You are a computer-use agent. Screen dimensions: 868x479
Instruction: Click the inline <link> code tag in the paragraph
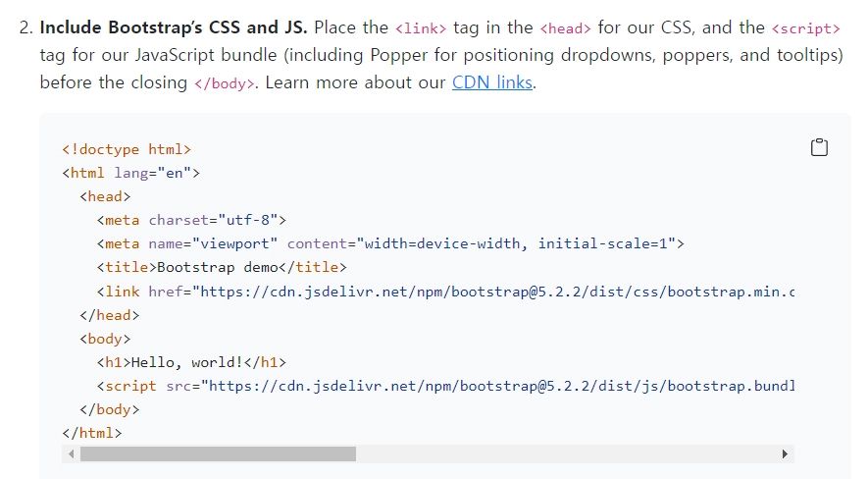pyautogui.click(x=421, y=28)
